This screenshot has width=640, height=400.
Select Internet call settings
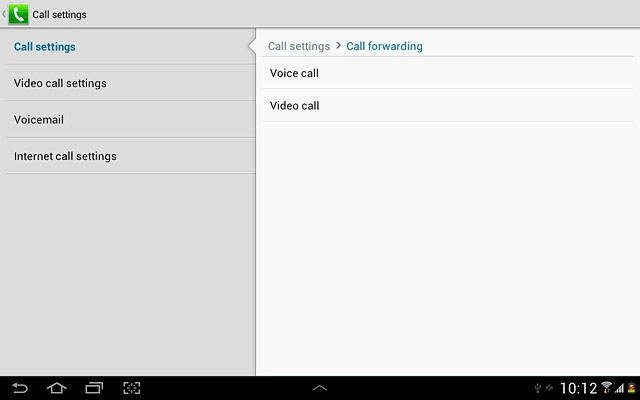pos(65,156)
